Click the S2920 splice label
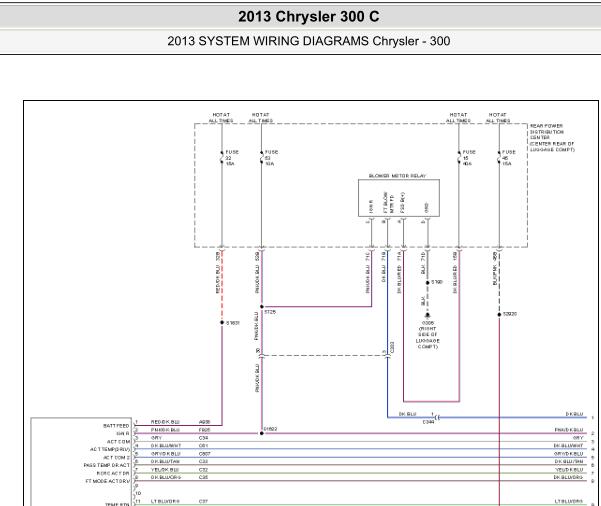Viewport: 601px width, 506px height. tap(510, 314)
